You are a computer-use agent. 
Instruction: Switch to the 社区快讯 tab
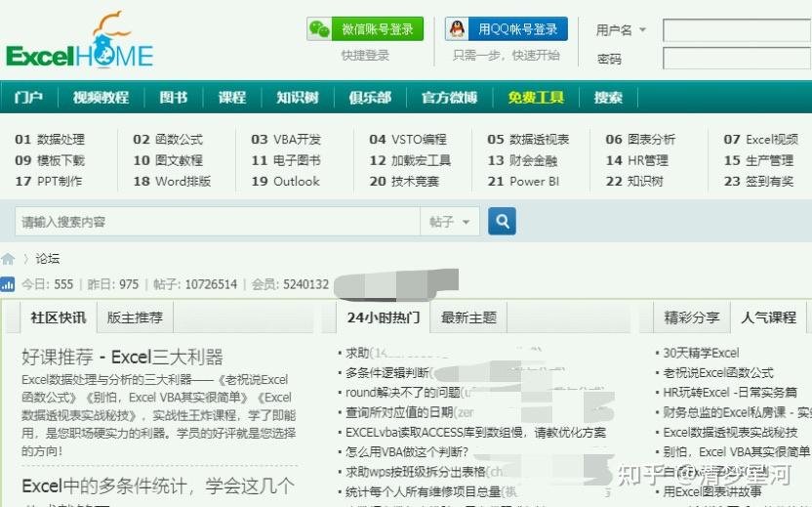pos(58,317)
